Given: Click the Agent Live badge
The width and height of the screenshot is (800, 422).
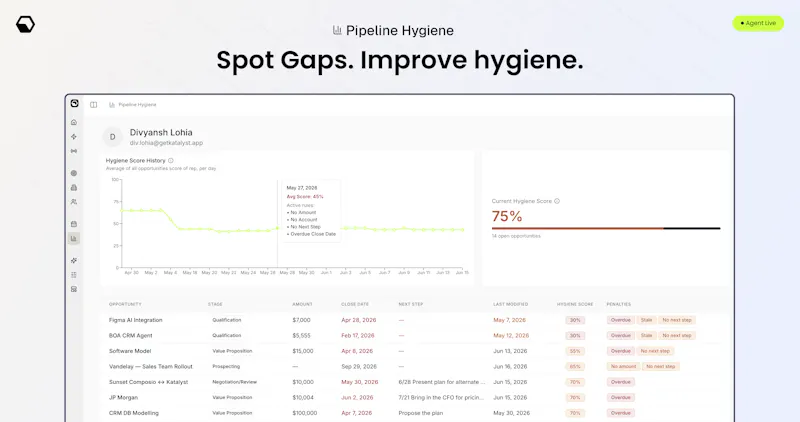Looking at the screenshot, I should coord(758,23).
